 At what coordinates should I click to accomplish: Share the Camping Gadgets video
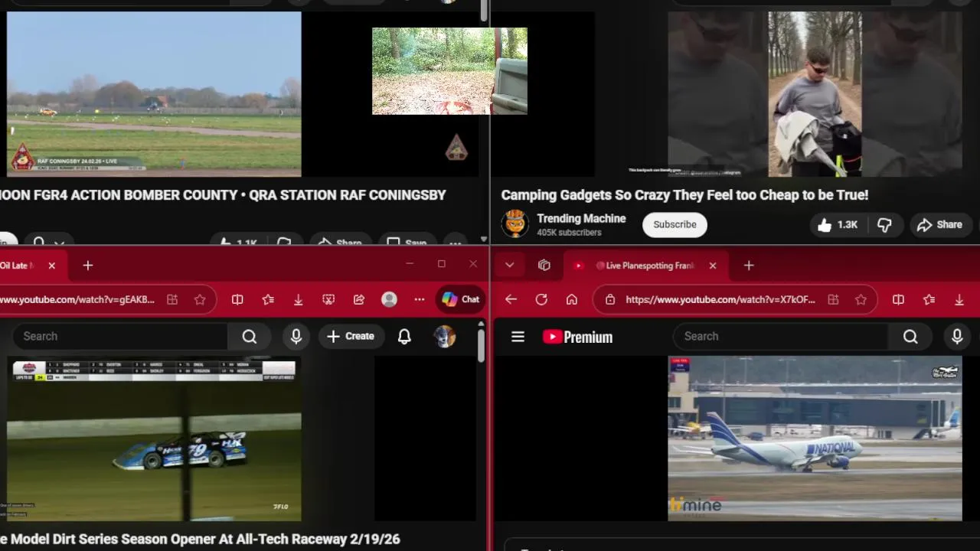[939, 224]
